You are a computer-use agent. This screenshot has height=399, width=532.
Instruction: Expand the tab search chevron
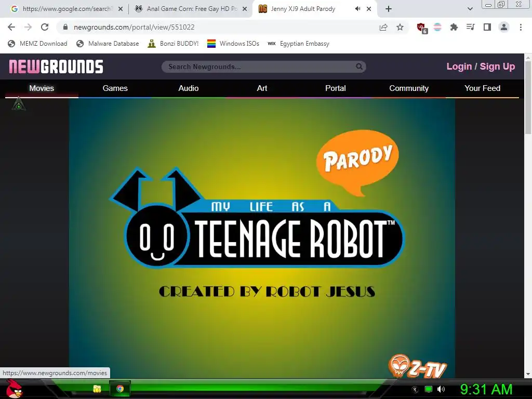470,9
